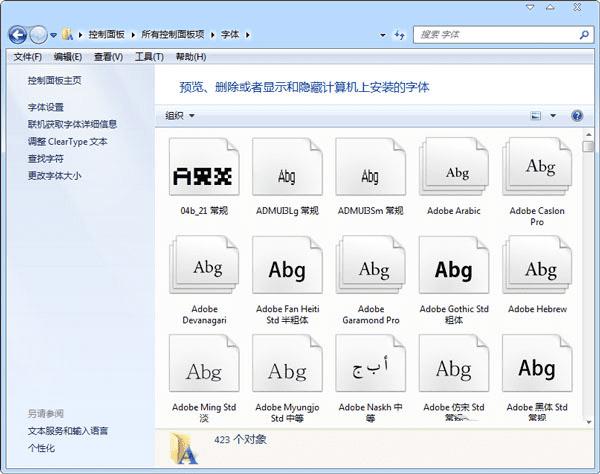Select the Adobe Arabic font family icon
The height and width of the screenshot is (474, 600).
click(454, 167)
